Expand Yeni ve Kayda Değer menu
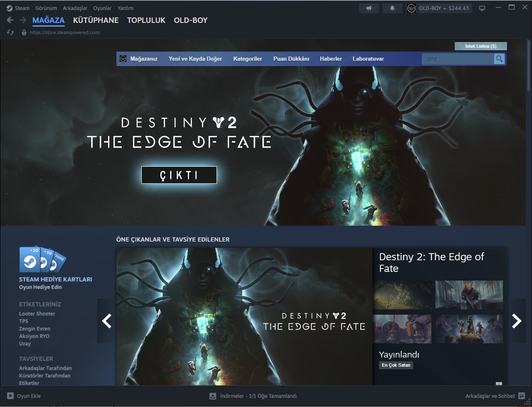This screenshot has width=532, height=407. pos(195,59)
